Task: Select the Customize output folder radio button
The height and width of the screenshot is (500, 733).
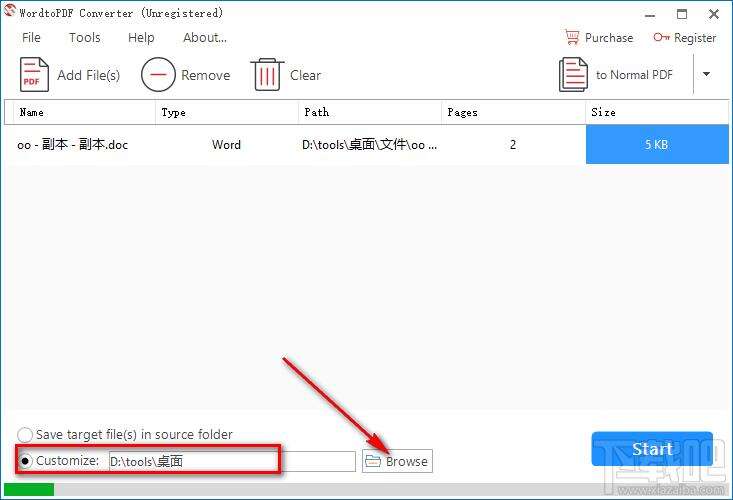Action: 25,461
